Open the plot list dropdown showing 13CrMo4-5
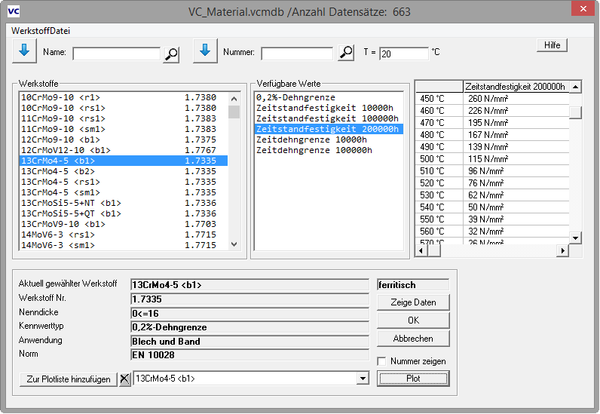This screenshot has width=600, height=414. coord(361,379)
